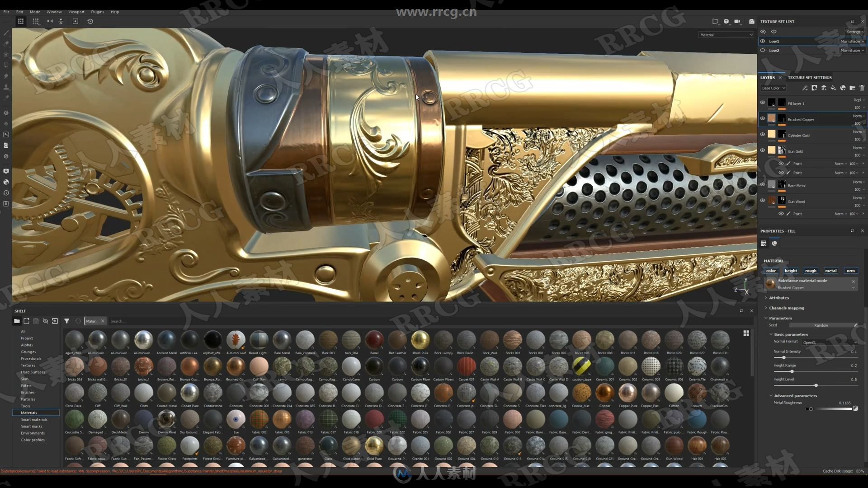Select the Eraser tool
The image size is (868, 488).
click(6, 44)
